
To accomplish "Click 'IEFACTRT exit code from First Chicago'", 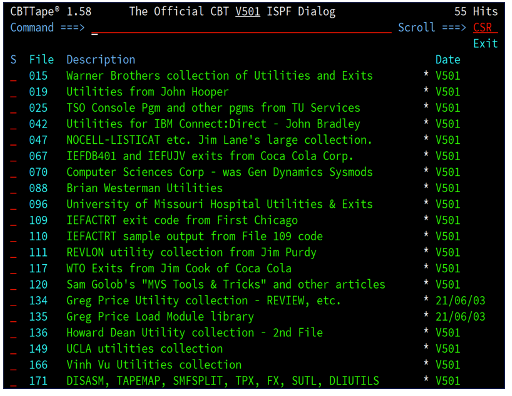I will click(182, 220).
